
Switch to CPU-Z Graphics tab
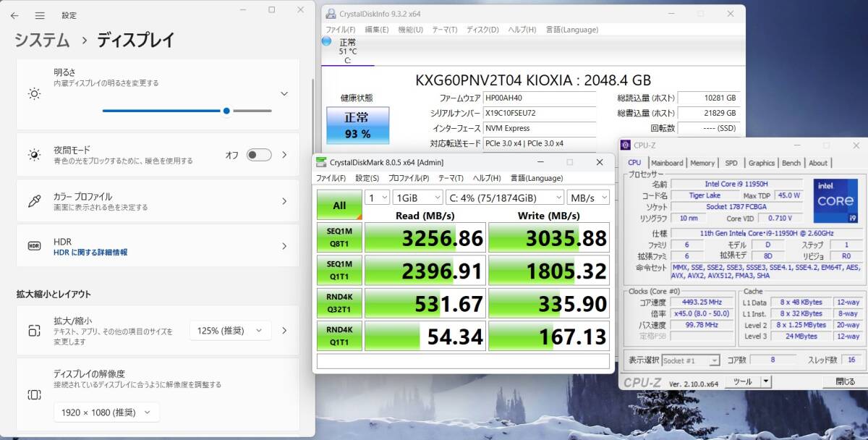pos(761,163)
